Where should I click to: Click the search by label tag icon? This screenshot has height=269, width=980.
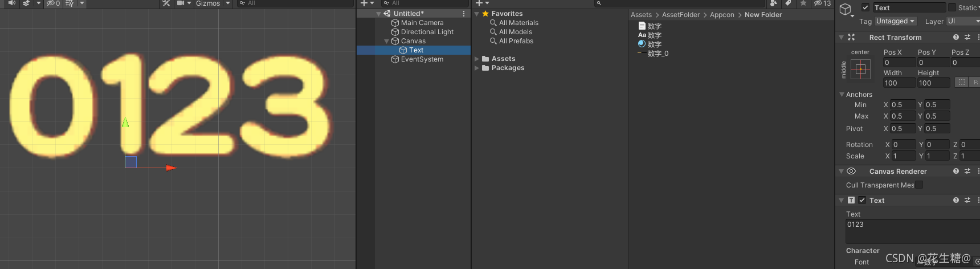tap(788, 3)
